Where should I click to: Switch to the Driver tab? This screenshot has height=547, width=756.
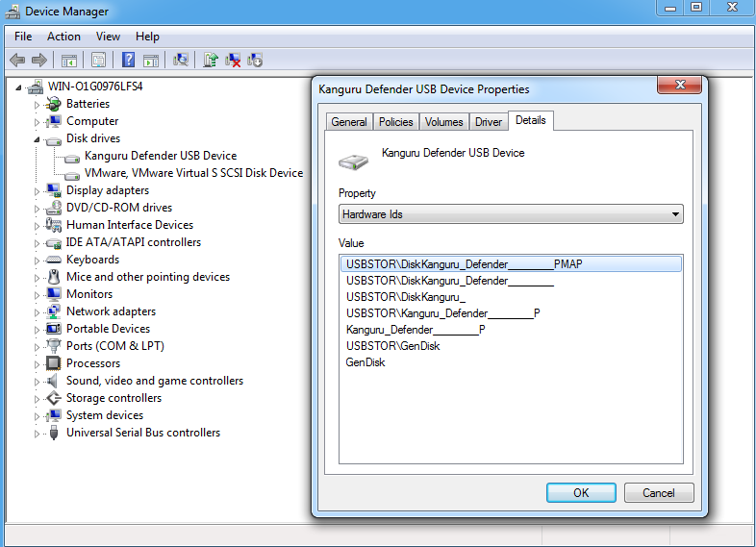(x=489, y=122)
